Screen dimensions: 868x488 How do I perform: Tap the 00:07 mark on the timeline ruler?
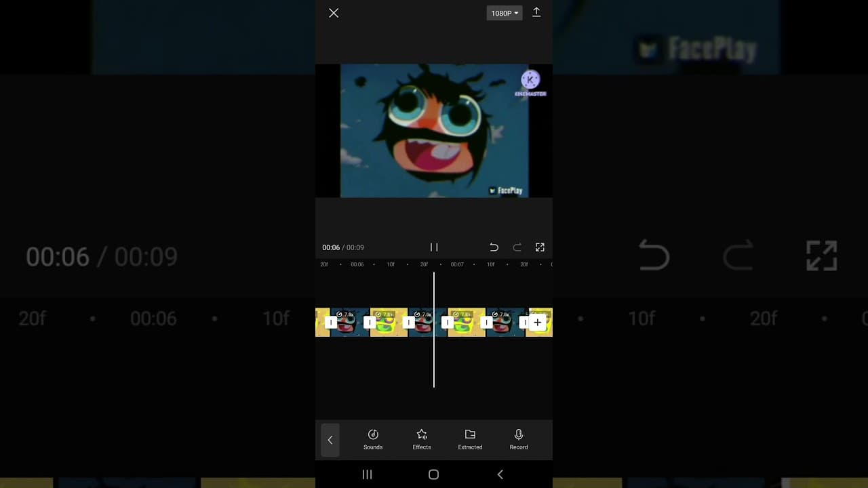click(x=457, y=264)
